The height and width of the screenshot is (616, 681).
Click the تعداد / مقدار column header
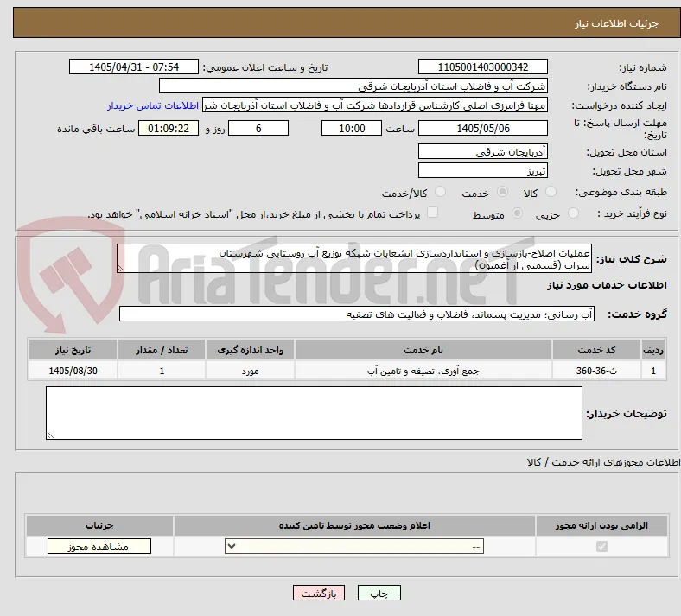(162, 350)
